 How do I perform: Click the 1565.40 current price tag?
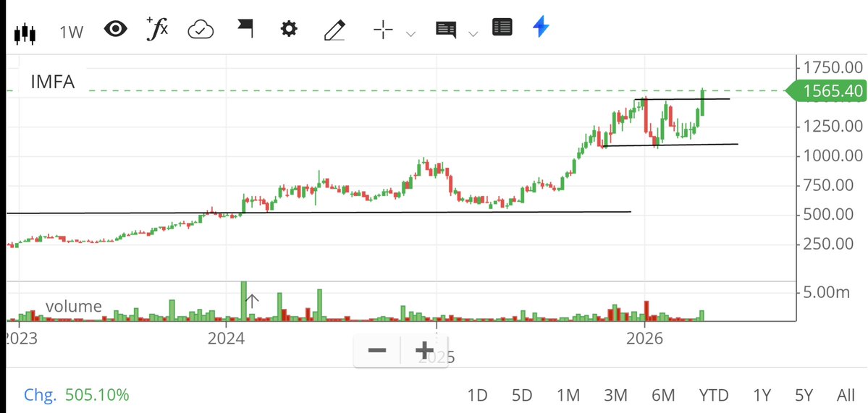(x=827, y=90)
